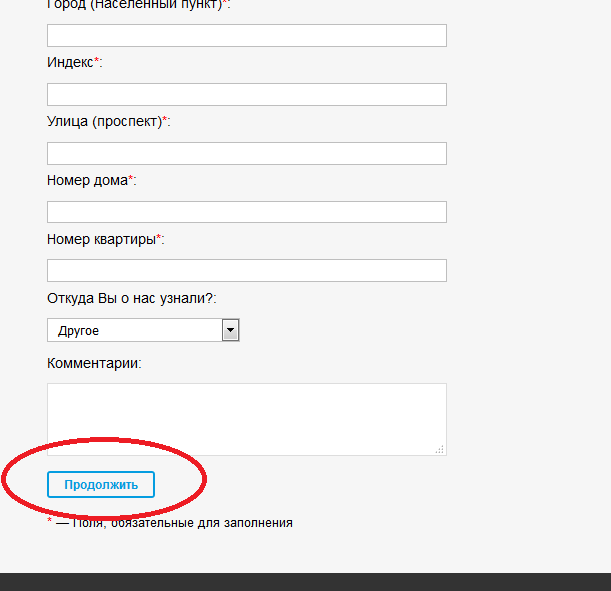Viewport: 611px width, 591px height.
Task: Open the 'Другое' combo box
Action: [134, 330]
